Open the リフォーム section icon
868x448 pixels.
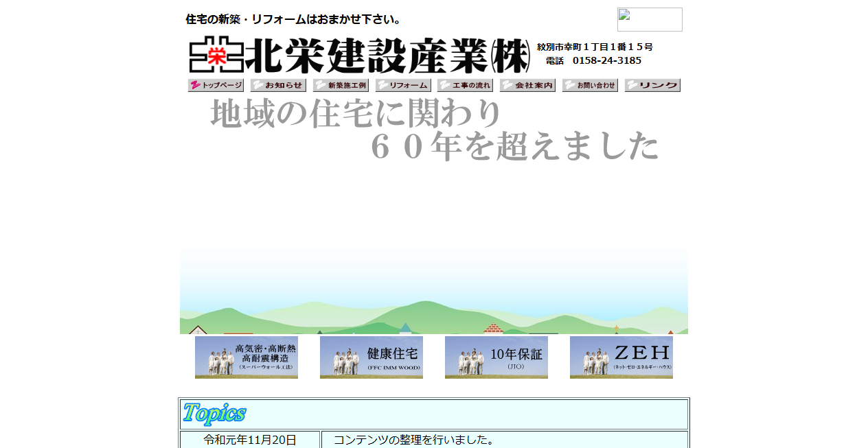tap(402, 84)
